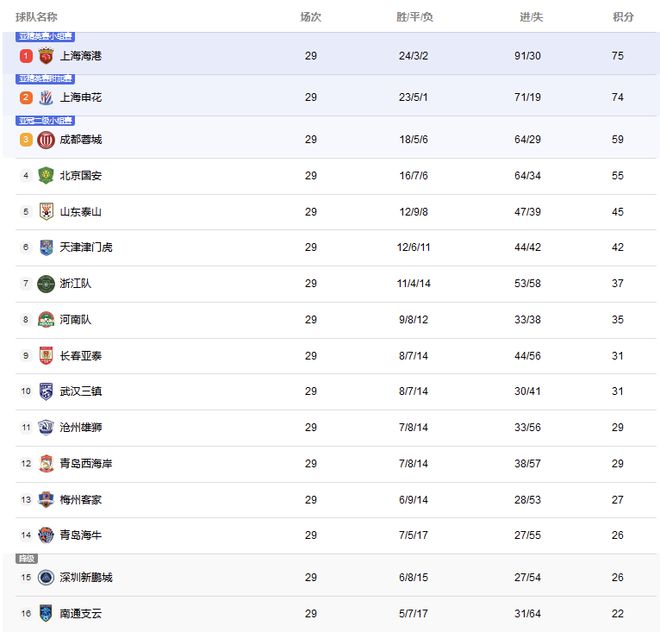660x632 pixels.
Task: Click the 上海海港 team logo
Action: [46, 56]
